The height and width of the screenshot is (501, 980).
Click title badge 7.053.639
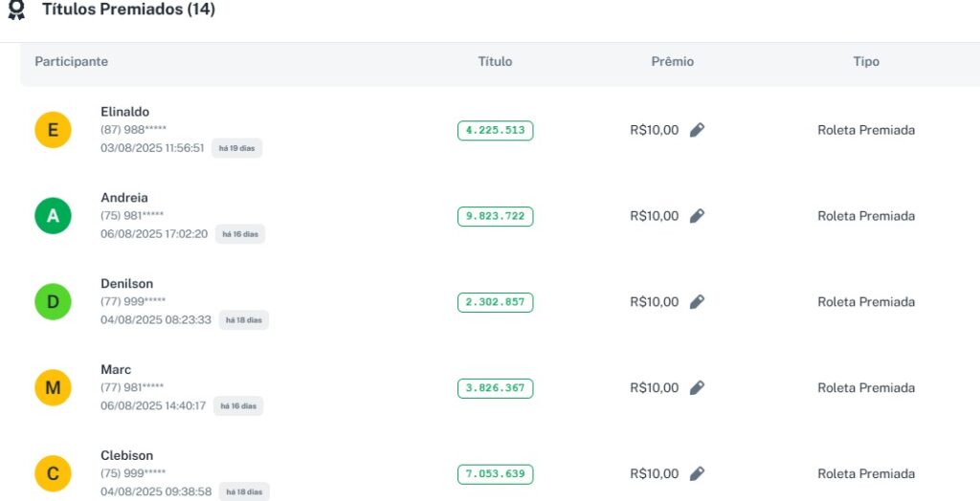click(495, 474)
